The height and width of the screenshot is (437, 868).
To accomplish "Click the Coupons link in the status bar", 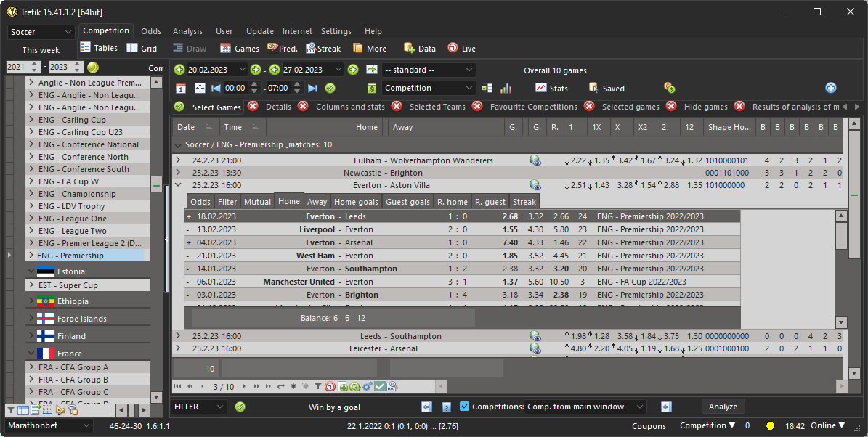I will (x=649, y=426).
